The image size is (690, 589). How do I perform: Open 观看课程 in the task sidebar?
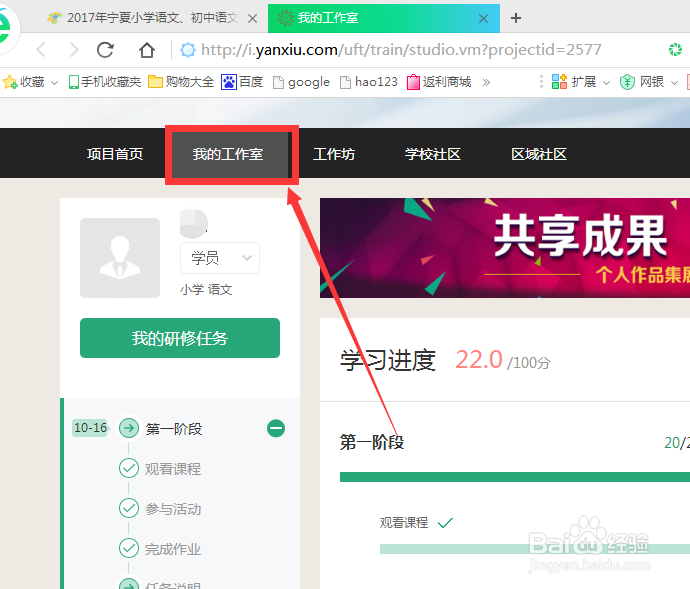(x=173, y=469)
